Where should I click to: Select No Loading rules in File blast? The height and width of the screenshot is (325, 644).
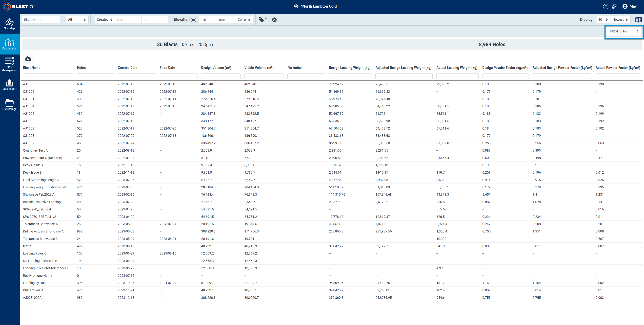click(40, 261)
